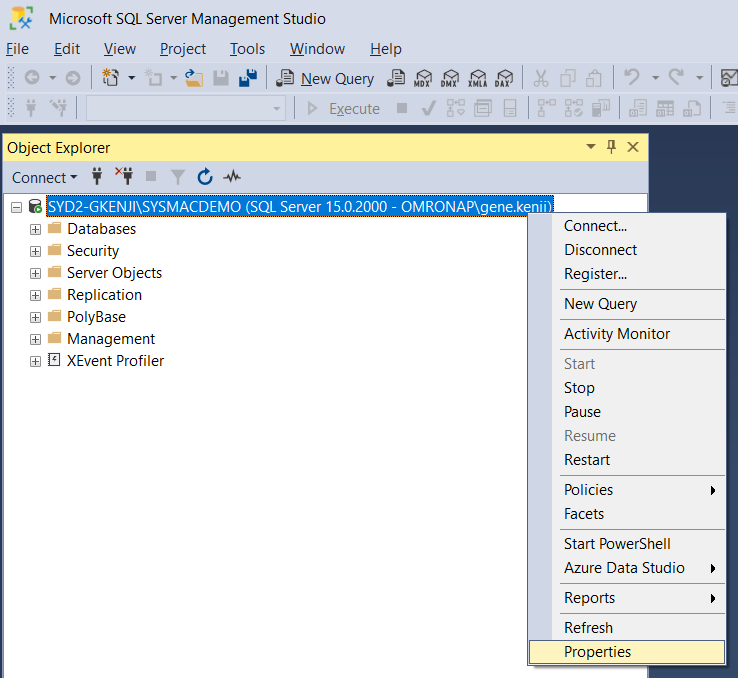Choose Facets from the context menu

(x=627, y=514)
